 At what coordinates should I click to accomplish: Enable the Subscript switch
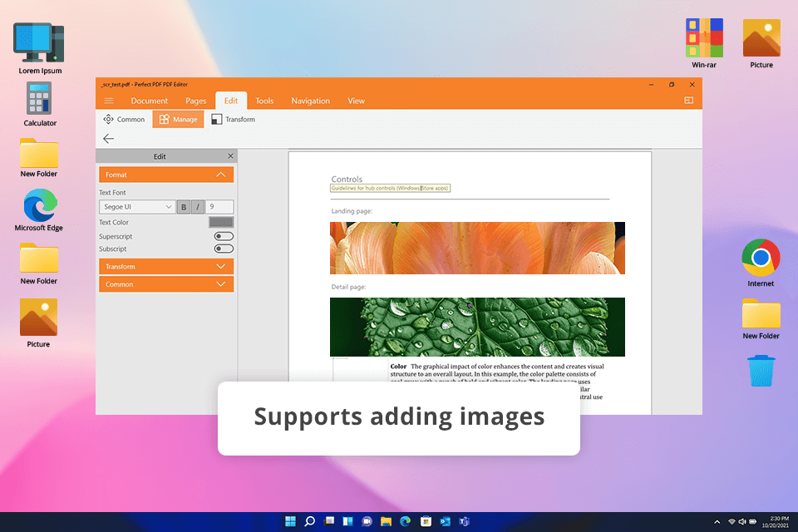[224, 249]
